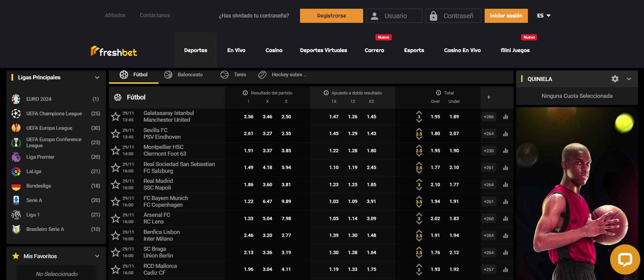Select Over 2.02 for Arsenal match
Image resolution: width=644 pixels, height=280 pixels.
(x=435, y=218)
